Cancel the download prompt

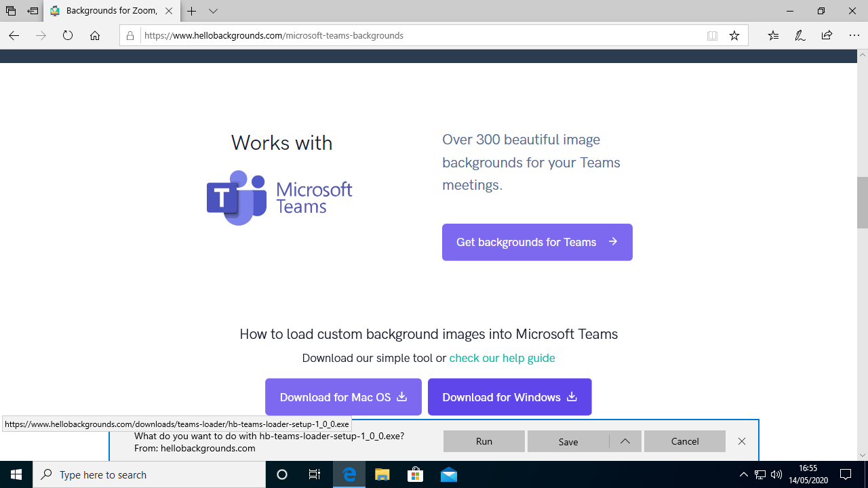(685, 441)
